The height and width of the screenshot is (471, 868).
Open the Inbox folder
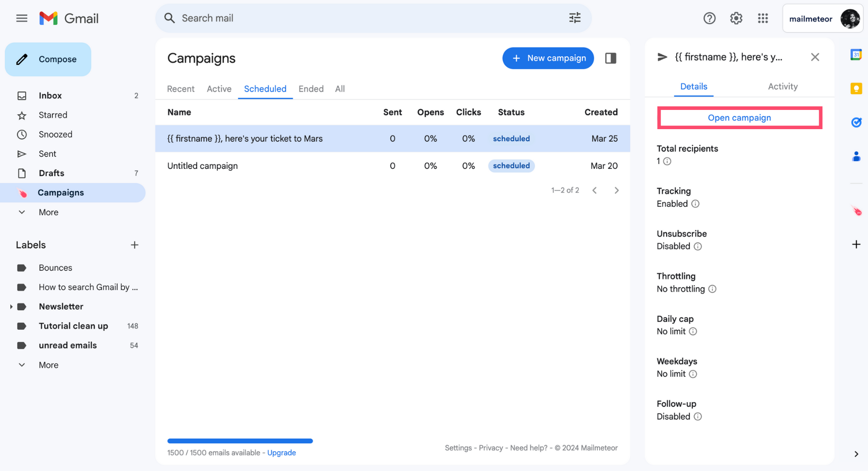[72, 96]
